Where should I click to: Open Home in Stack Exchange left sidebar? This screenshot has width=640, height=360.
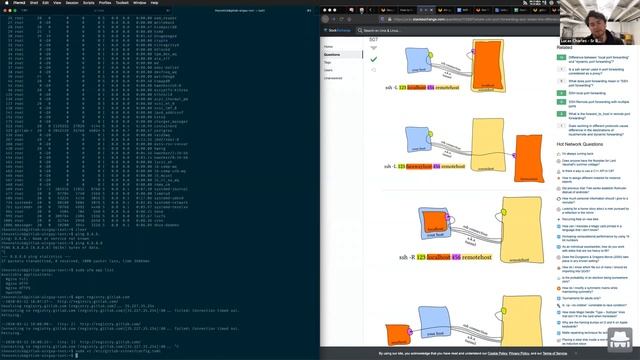coord(329,47)
